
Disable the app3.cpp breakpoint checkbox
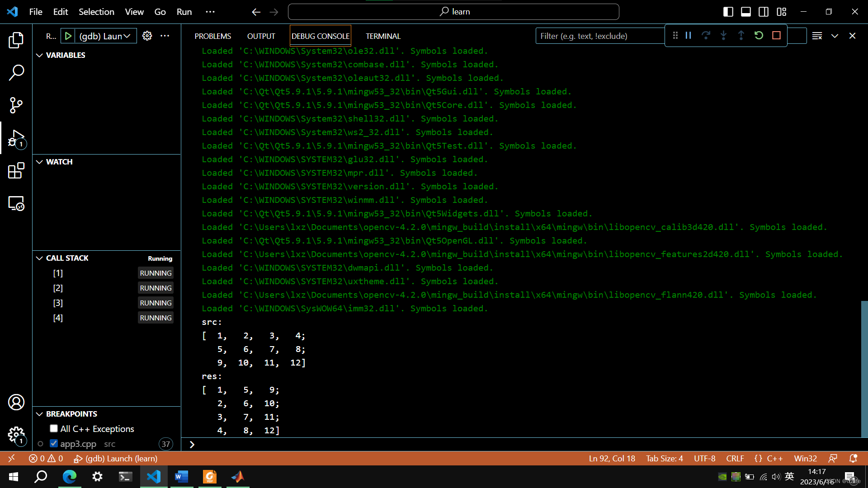coord(54,443)
